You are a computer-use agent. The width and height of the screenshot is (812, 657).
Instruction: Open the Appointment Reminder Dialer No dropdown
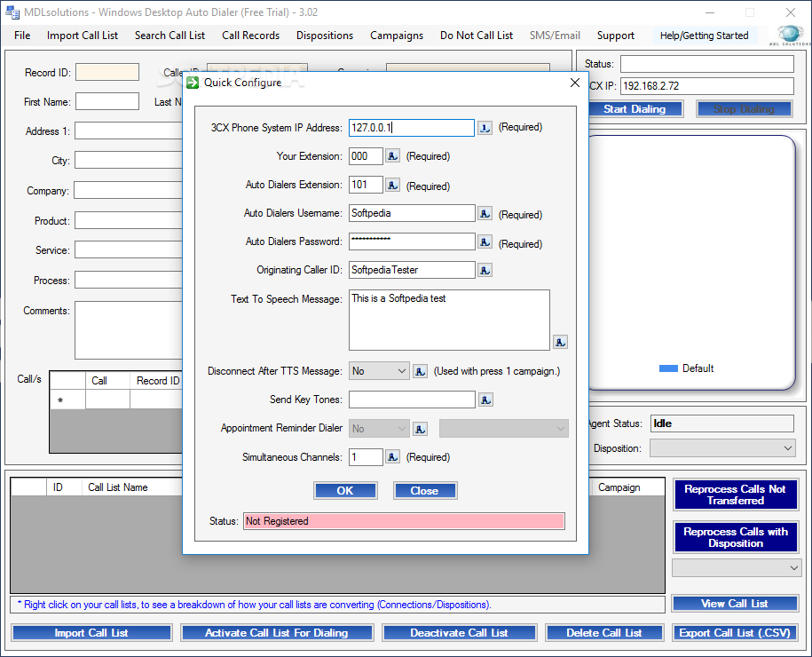379,429
